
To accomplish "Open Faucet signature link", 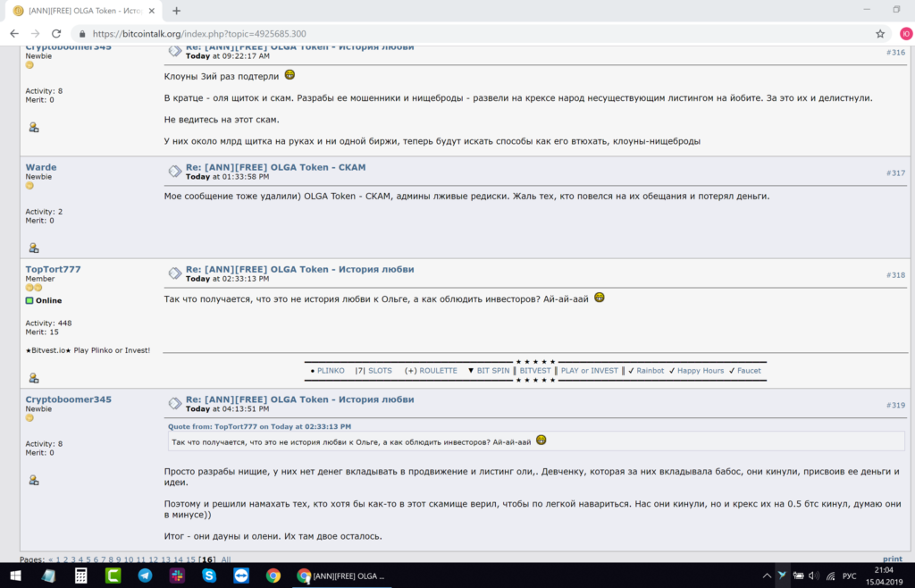I will point(749,371).
